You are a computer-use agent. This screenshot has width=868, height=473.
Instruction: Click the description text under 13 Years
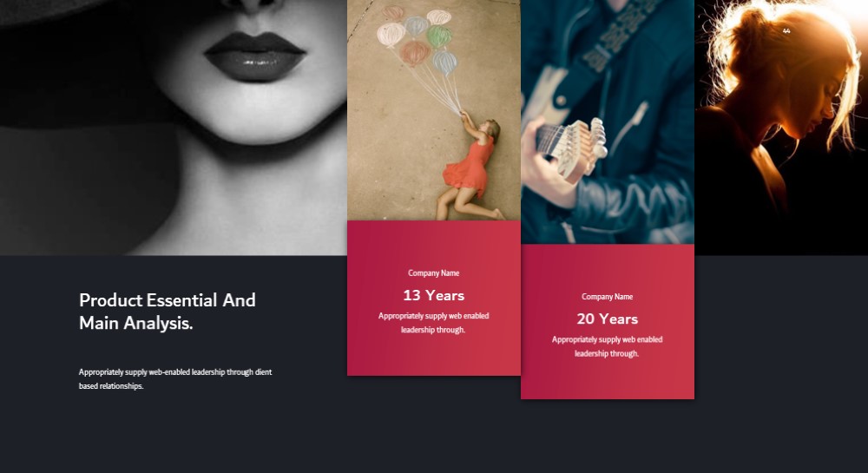(433, 323)
